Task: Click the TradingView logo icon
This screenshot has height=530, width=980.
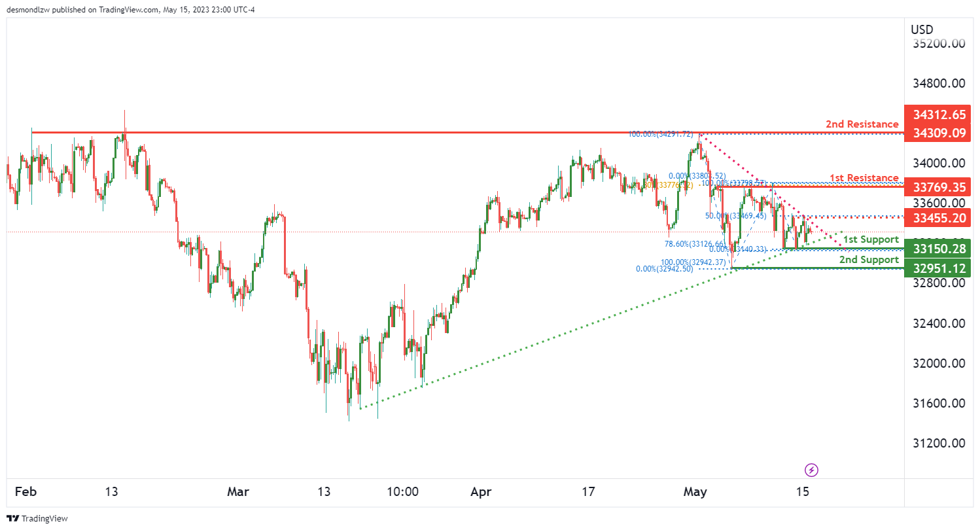Action: point(12,518)
